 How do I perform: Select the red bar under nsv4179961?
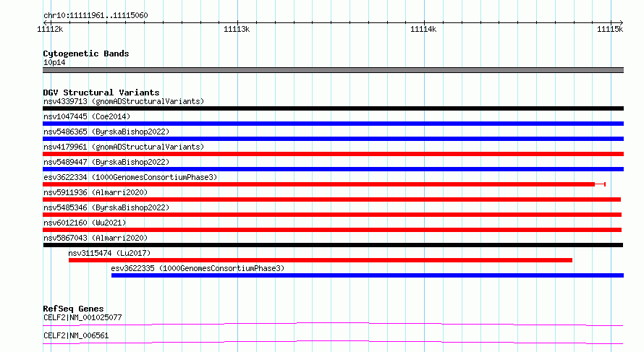point(333,154)
